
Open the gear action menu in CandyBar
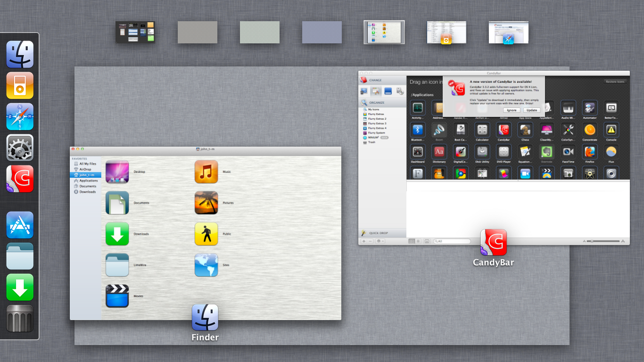[380, 241]
